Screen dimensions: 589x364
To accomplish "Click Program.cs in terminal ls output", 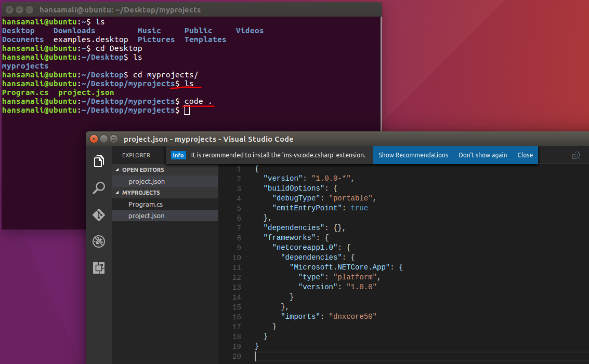I will coord(25,92).
